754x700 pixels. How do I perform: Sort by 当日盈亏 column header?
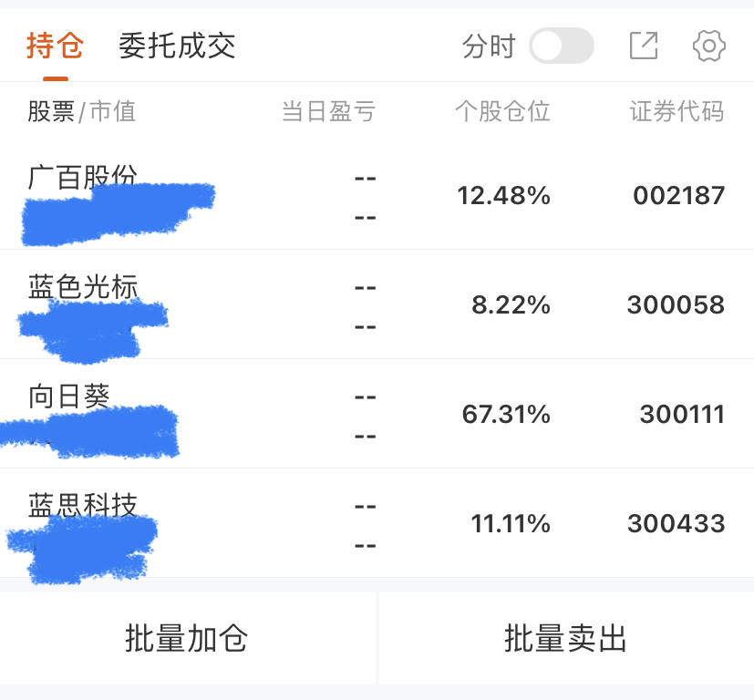tap(328, 111)
